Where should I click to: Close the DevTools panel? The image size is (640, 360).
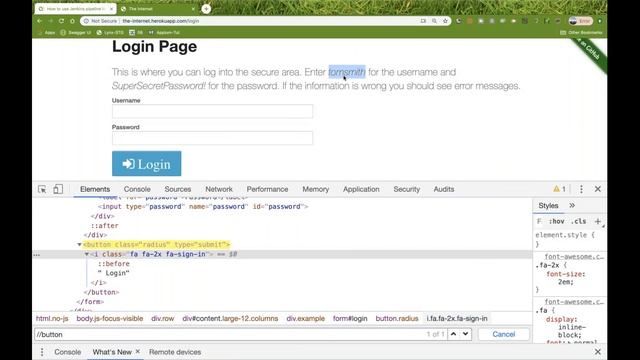click(x=598, y=189)
